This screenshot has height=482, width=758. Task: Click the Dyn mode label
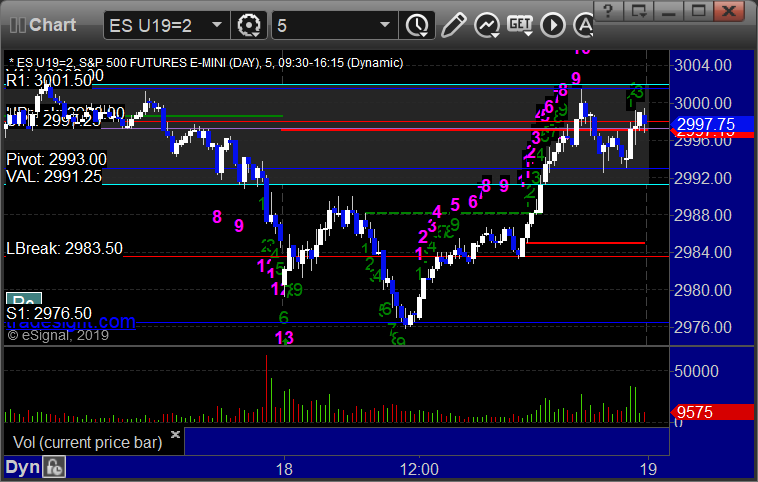click(22, 467)
